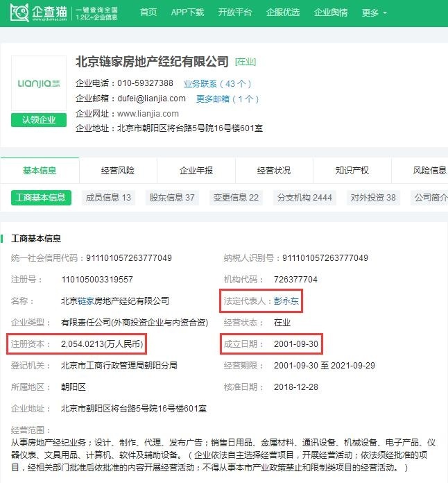
Task: Click the Lianjia company logo thumbnail
Action: (39, 83)
